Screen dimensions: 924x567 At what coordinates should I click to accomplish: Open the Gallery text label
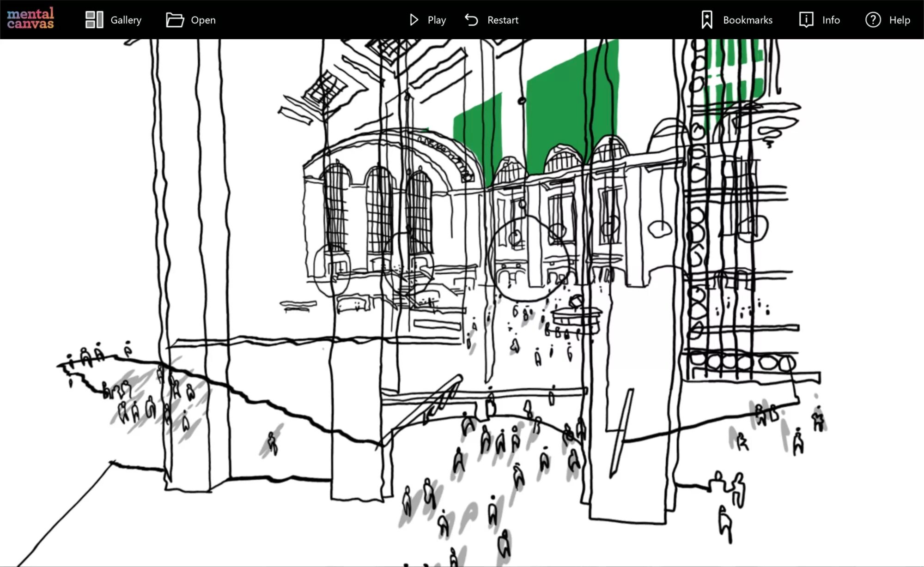pos(126,20)
